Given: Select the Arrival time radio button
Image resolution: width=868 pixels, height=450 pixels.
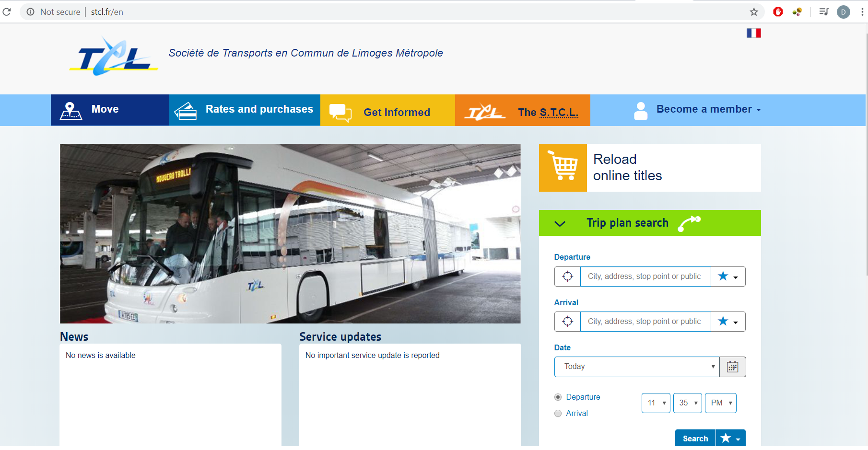Looking at the screenshot, I should (558, 414).
